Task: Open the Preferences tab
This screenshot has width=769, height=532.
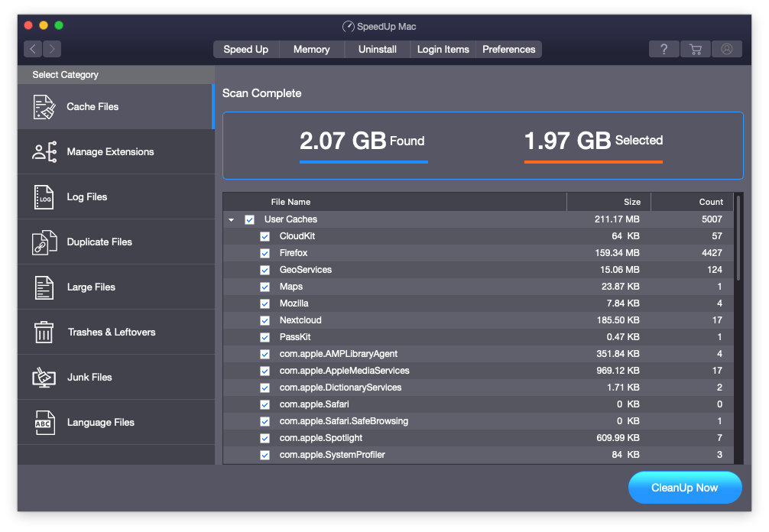Action: point(509,49)
